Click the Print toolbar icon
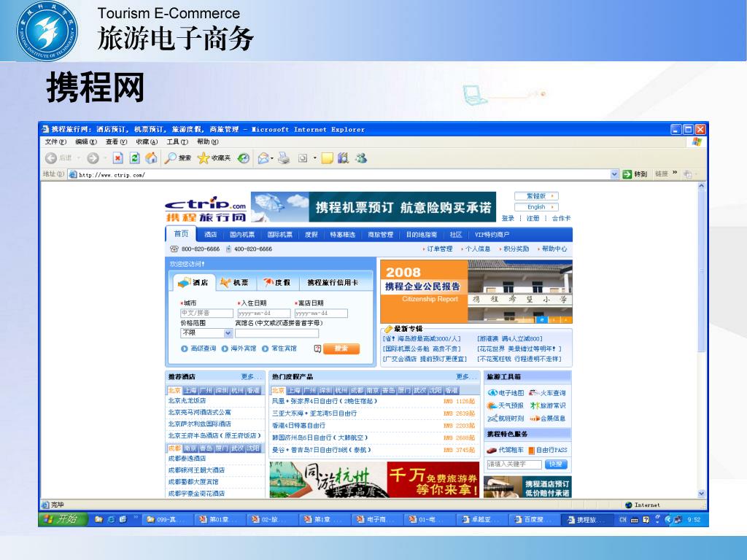Viewport: 747px width, 560px height. click(x=284, y=158)
